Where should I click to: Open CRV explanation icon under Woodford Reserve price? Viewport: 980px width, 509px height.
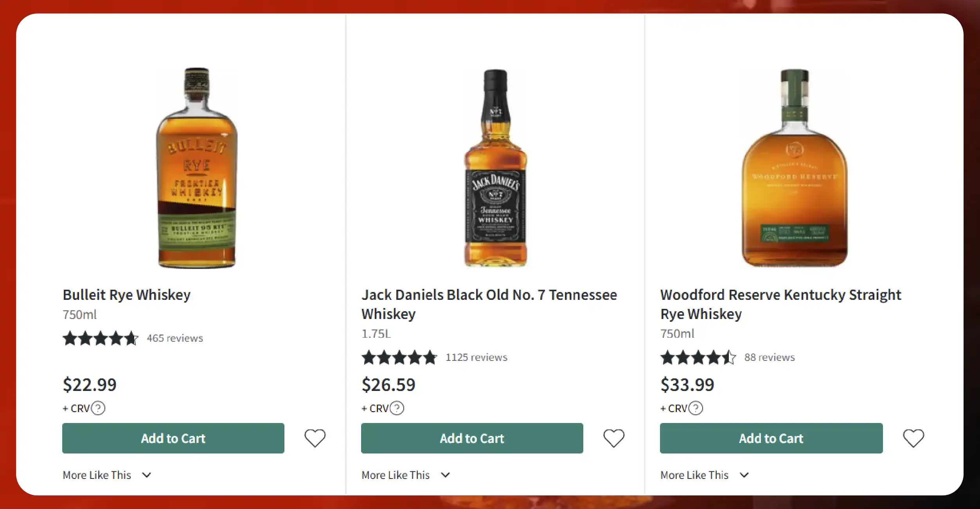(696, 408)
